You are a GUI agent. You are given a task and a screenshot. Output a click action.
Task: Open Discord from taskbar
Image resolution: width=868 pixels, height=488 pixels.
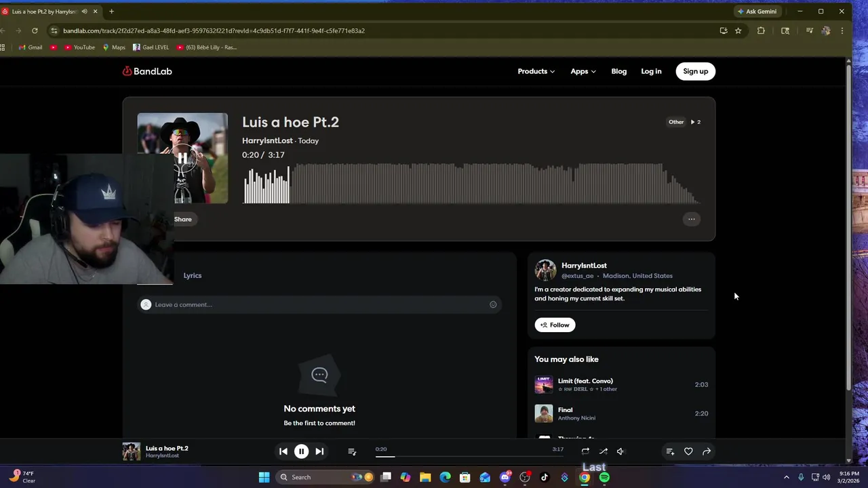pos(505,477)
